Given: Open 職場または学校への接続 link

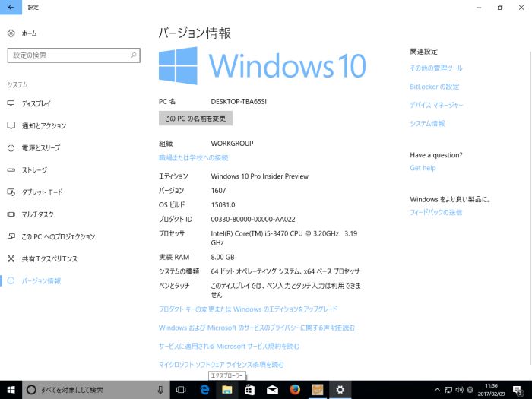Looking at the screenshot, I should (x=193, y=158).
